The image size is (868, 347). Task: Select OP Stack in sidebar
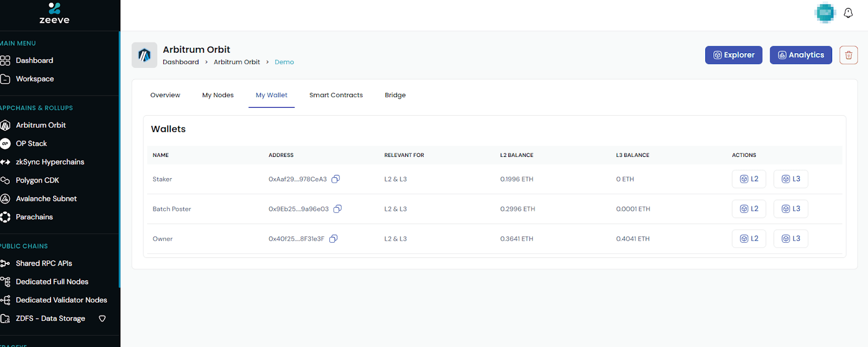(x=31, y=143)
